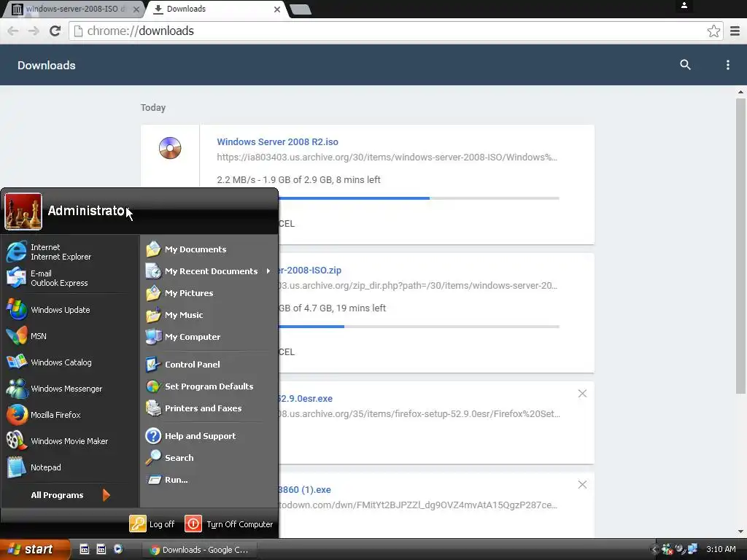Click Windows Server 2008 R2.iso progress bar
The width and height of the screenshot is (747, 560).
click(x=418, y=198)
